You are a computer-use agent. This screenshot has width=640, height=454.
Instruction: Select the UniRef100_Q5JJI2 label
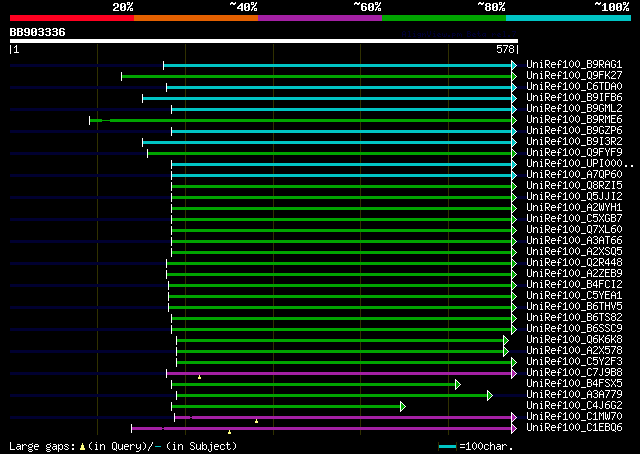(x=574, y=197)
